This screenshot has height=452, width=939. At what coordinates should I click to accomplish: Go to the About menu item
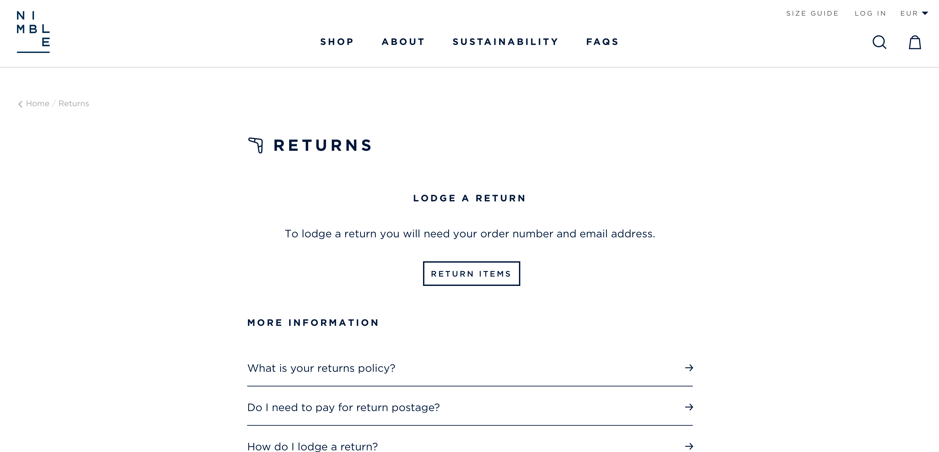[x=403, y=42]
